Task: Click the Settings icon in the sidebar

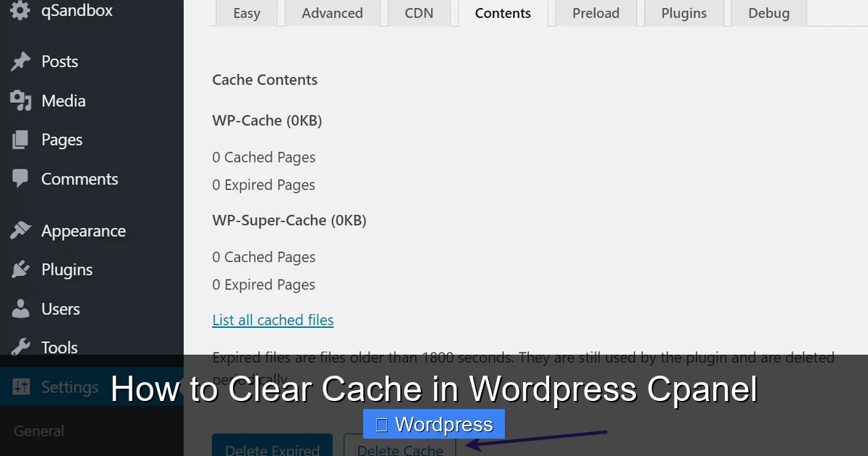Action: [20, 387]
